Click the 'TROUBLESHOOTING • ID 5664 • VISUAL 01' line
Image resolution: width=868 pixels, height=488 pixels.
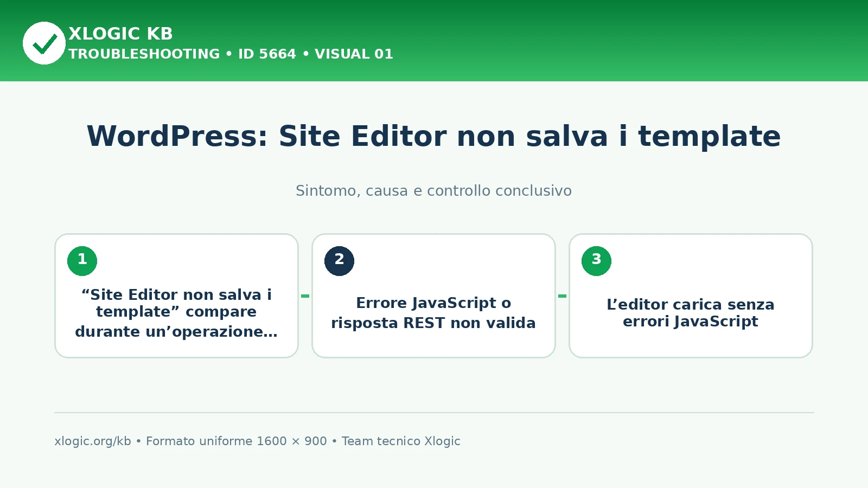231,54
